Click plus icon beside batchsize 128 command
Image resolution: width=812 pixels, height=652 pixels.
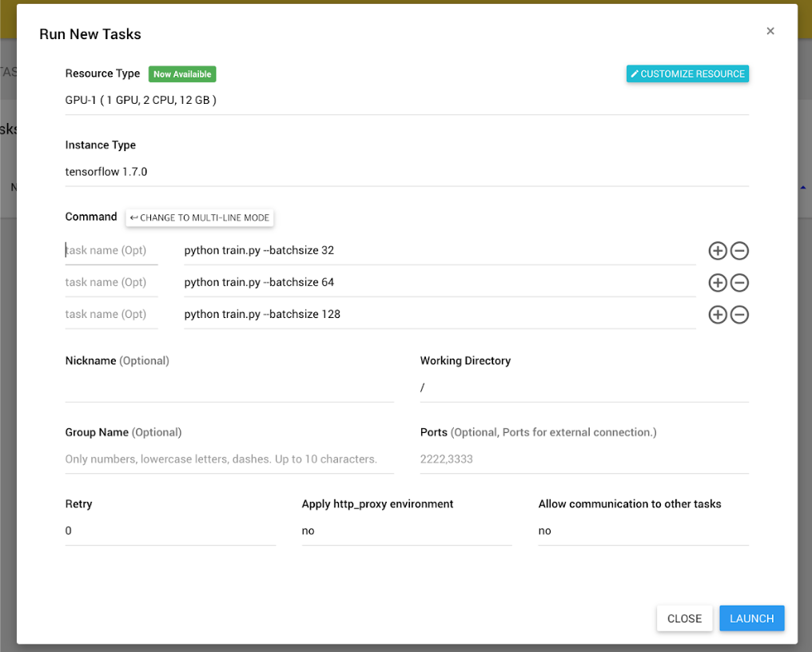[x=718, y=315]
